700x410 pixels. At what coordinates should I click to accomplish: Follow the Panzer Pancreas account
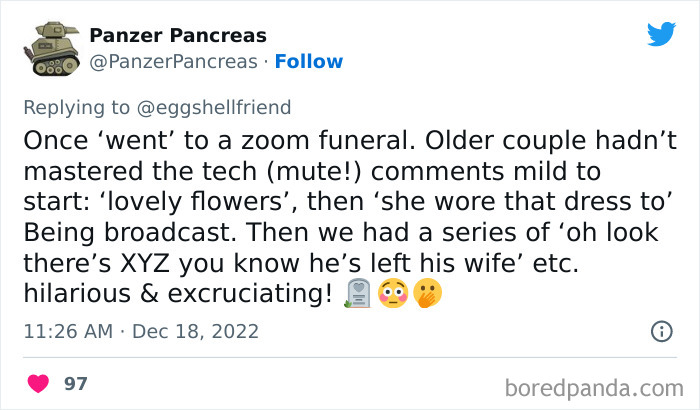[x=307, y=62]
